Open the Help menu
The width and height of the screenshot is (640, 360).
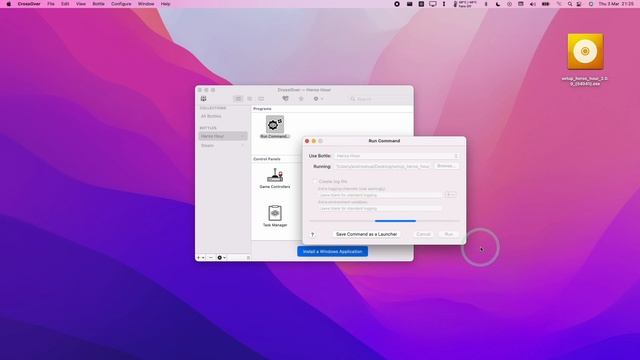[x=165, y=4]
